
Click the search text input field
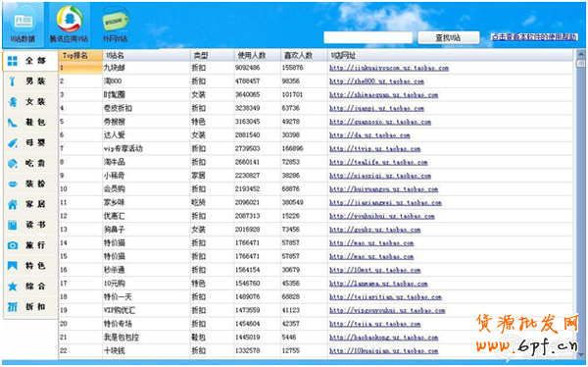click(x=367, y=37)
